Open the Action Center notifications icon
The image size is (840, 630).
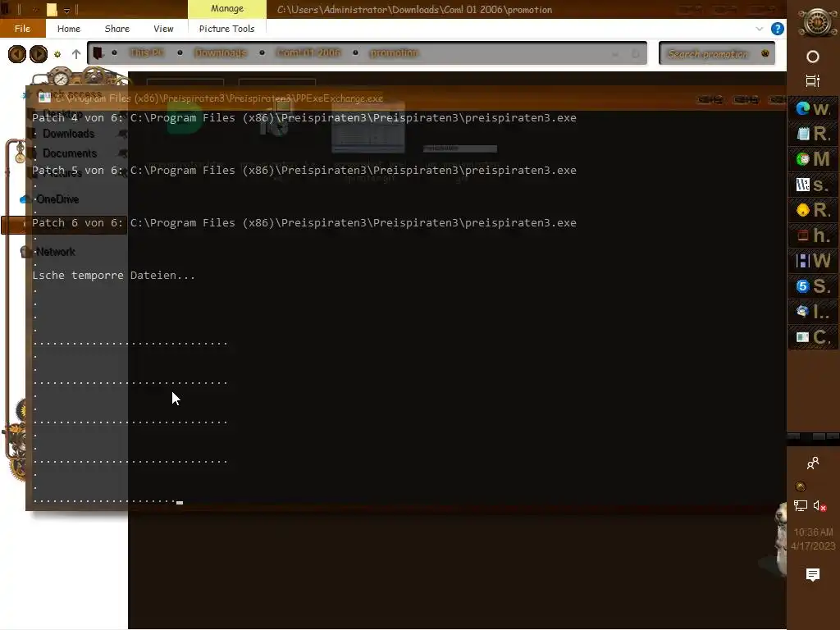(813, 575)
